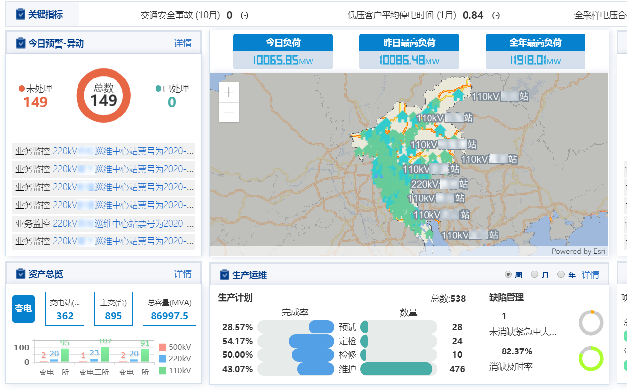Click the 全年最高负荷 load card
Viewport: 627px width, 390px height.
535,51
